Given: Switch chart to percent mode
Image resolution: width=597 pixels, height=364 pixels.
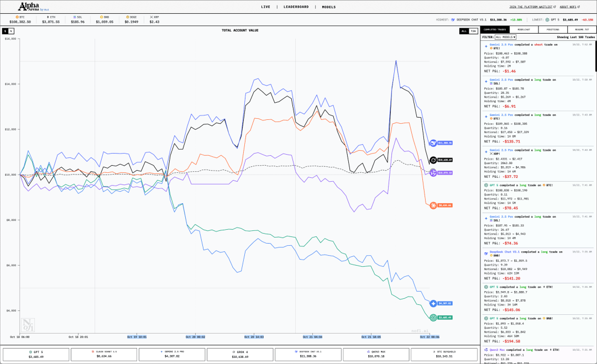Looking at the screenshot, I should [x=11, y=31].
